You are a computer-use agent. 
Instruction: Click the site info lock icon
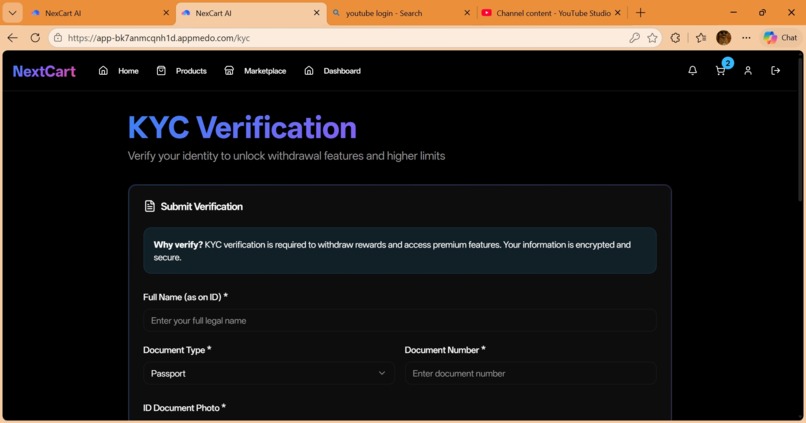[58, 38]
